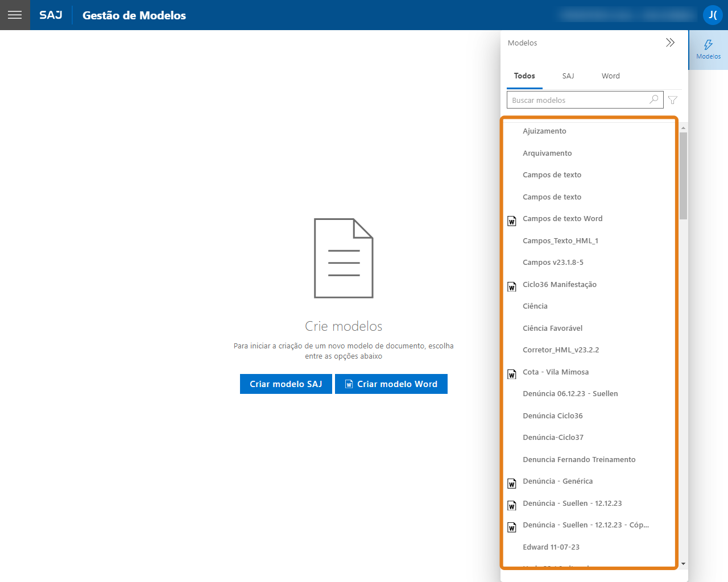Screen dimensions: 728x582
Task: Open the hamburger navigation menu
Action: click(x=15, y=15)
